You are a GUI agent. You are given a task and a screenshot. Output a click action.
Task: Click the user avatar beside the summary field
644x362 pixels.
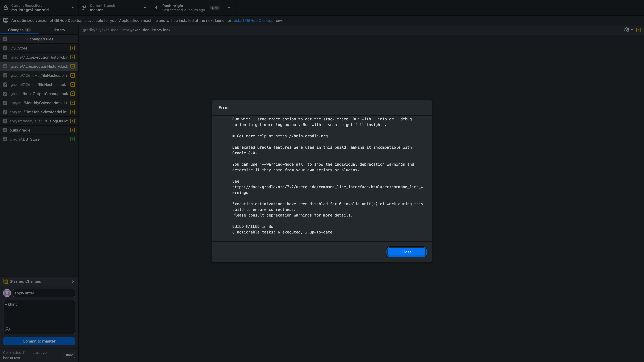coord(7,293)
